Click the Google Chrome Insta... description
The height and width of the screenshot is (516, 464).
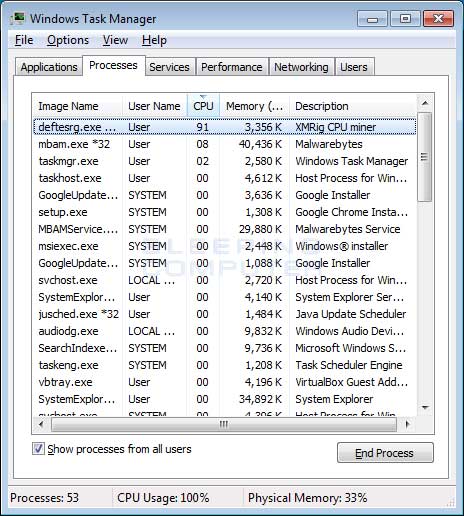click(351, 212)
